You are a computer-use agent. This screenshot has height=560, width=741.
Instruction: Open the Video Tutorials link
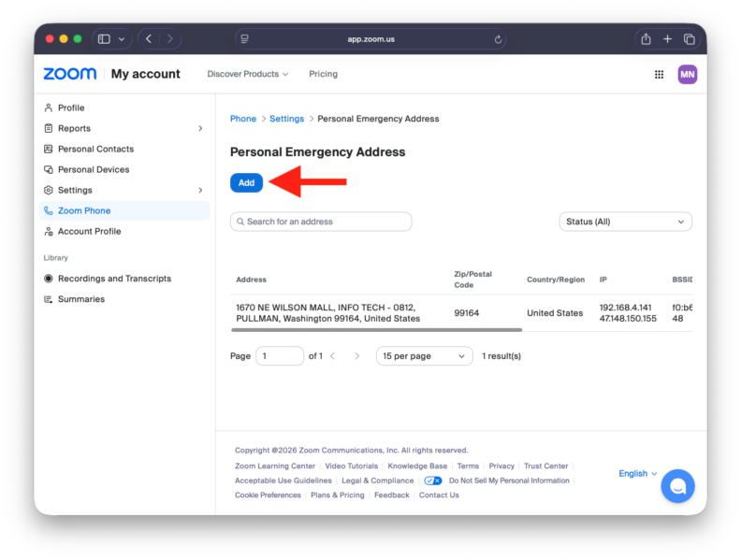351,466
